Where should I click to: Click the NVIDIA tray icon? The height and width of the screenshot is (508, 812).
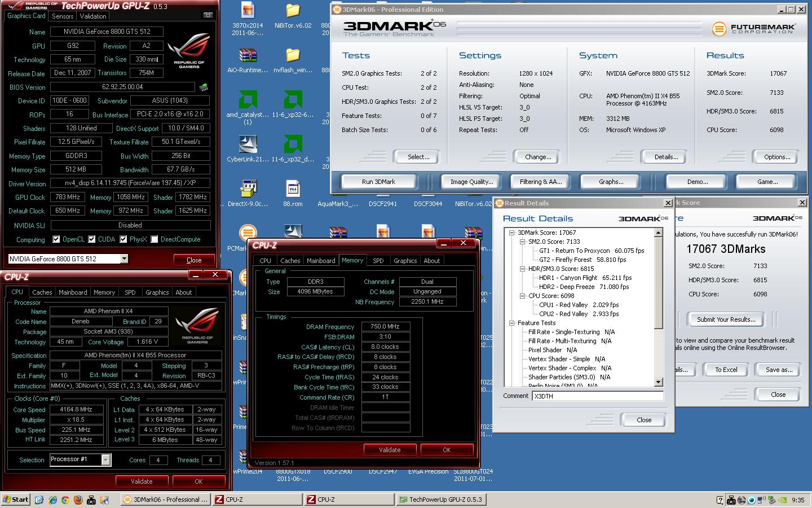[x=783, y=500]
